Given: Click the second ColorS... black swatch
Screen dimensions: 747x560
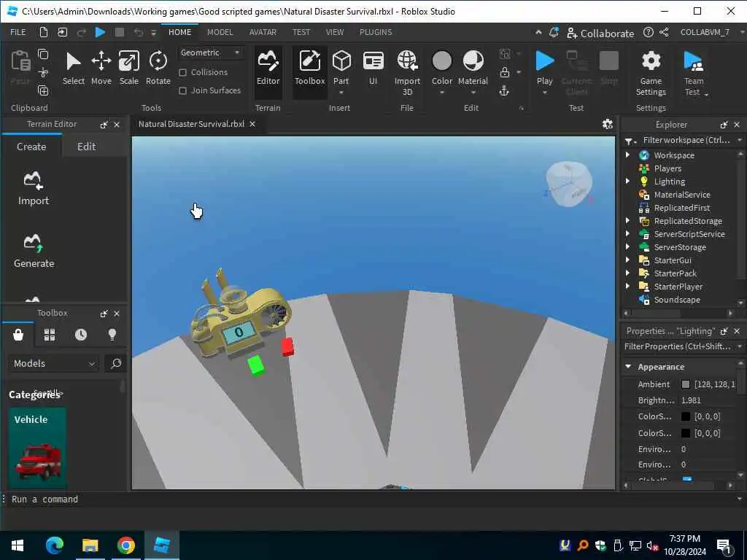Looking at the screenshot, I should [686, 433].
